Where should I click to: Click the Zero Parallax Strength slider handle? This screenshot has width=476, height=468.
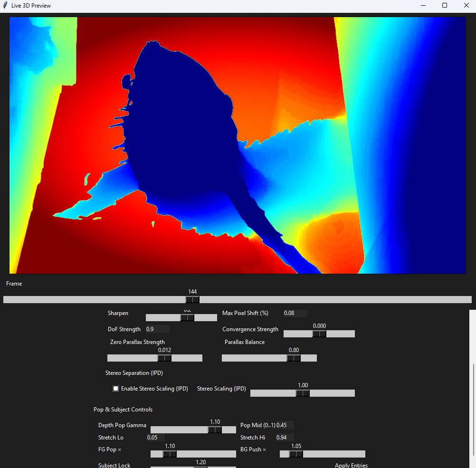coord(164,358)
